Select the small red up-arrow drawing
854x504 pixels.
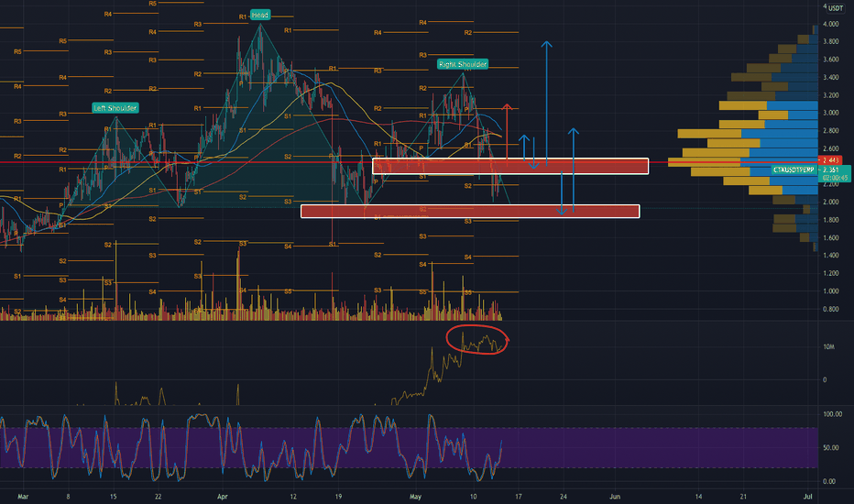[507, 135]
